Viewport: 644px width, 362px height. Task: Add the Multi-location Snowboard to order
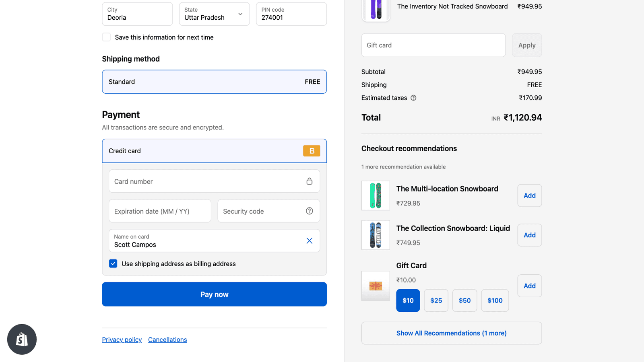point(529,195)
